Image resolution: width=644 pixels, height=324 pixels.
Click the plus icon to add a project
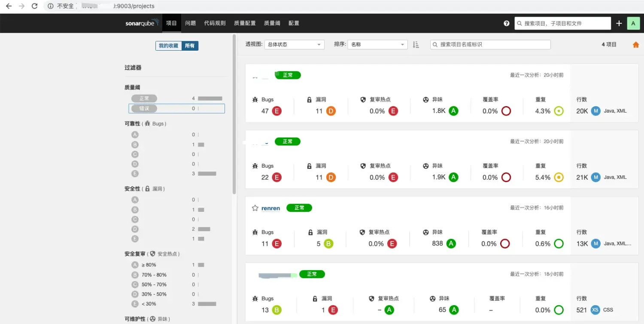tap(619, 23)
